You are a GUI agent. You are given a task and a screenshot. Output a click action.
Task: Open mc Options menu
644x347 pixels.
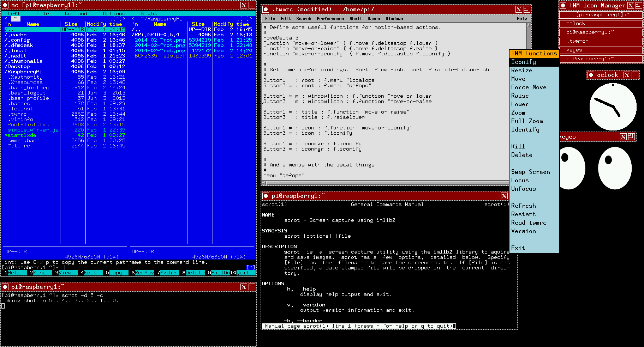(114, 13)
